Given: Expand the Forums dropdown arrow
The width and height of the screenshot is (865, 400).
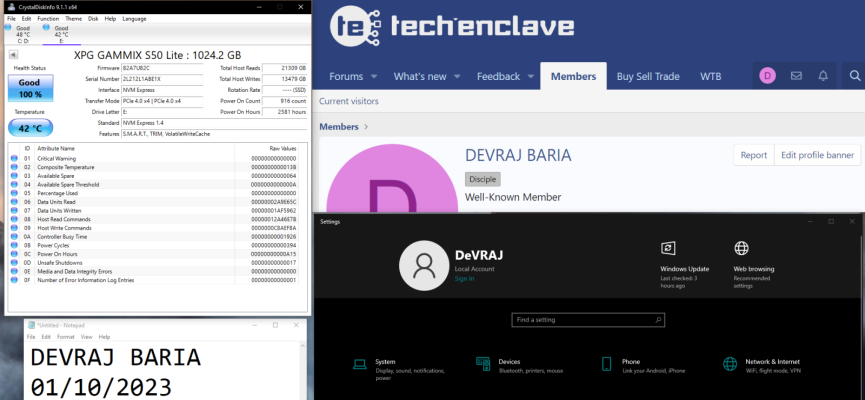Looking at the screenshot, I should tap(374, 77).
